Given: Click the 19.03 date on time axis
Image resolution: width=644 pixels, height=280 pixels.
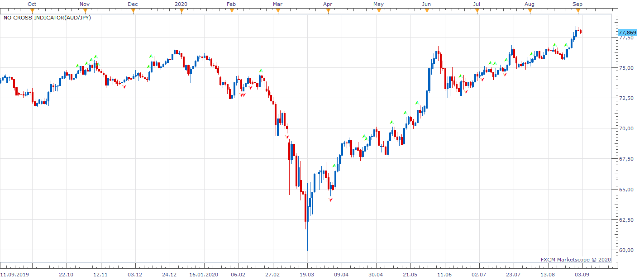Looking at the screenshot, I should [x=307, y=275].
